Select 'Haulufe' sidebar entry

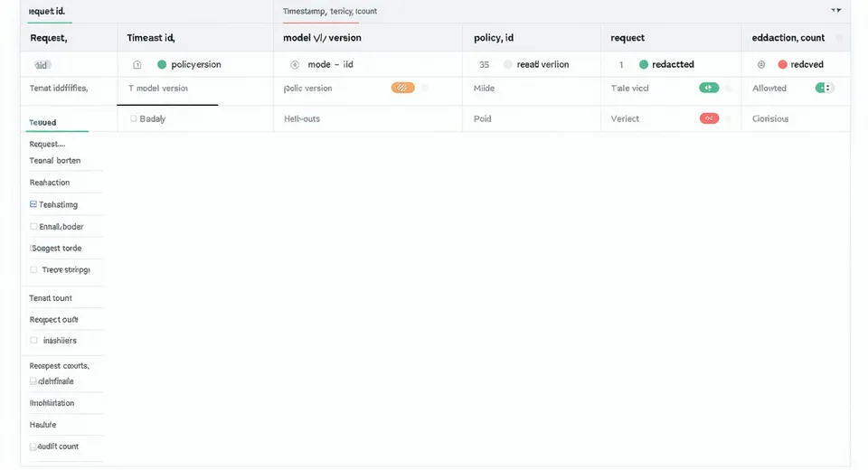[42, 425]
